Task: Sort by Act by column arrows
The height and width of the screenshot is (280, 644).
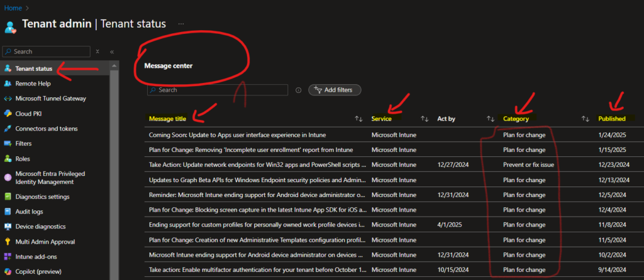Action: 491,119
